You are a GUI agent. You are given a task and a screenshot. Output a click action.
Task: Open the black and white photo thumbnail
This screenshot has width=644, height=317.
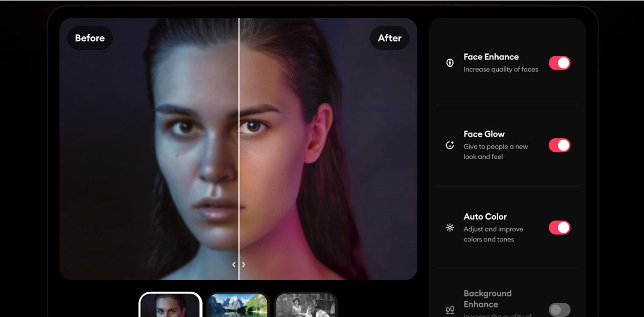(x=306, y=305)
